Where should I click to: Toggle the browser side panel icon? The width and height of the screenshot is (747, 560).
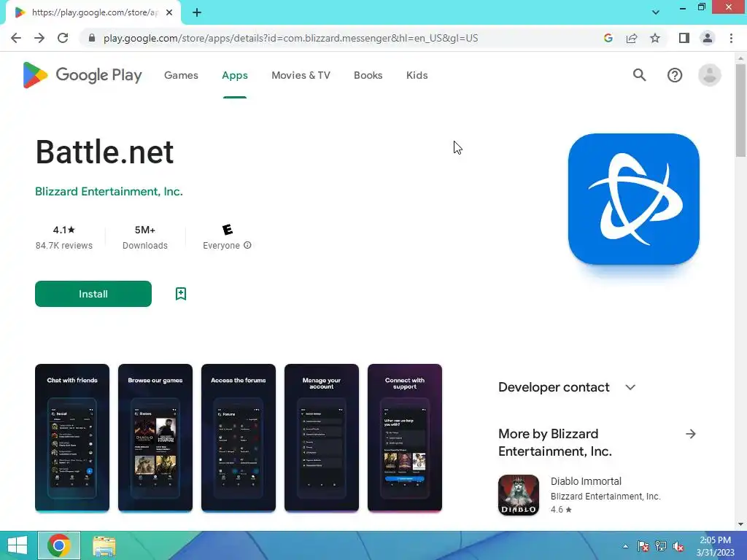(684, 38)
